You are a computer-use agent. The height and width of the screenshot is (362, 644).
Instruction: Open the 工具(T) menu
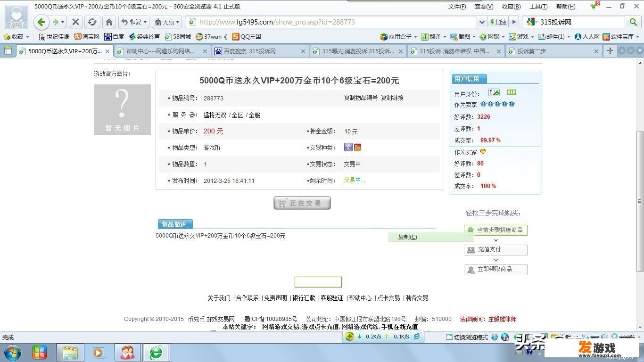[538, 6]
